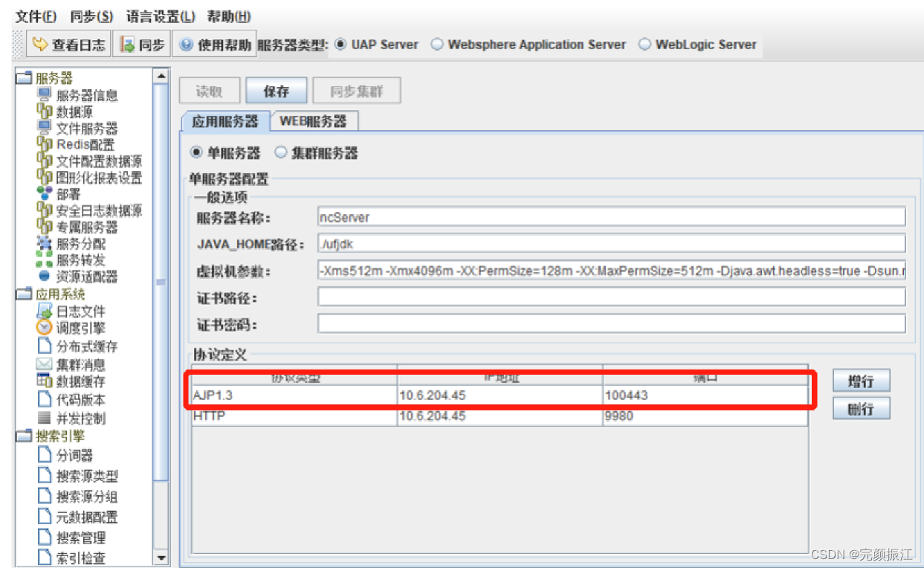Select the WebLogic Server radio button

pyautogui.click(x=646, y=45)
